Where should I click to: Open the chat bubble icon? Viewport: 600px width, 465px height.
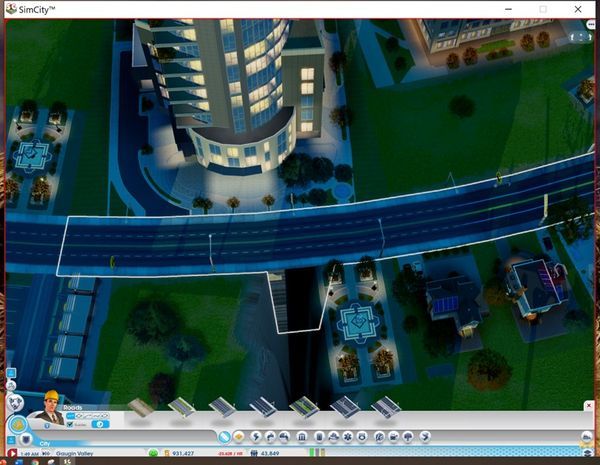point(591,25)
